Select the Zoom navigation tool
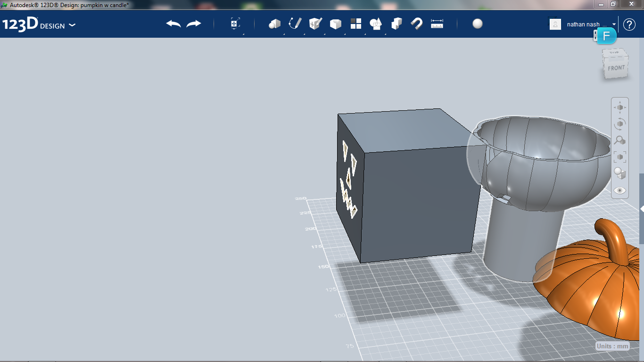 [x=620, y=140]
